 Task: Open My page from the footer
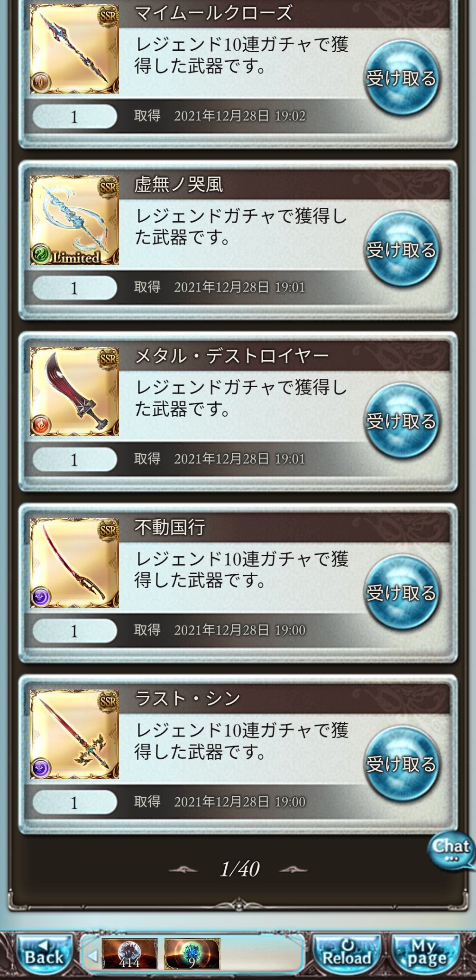(x=426, y=953)
